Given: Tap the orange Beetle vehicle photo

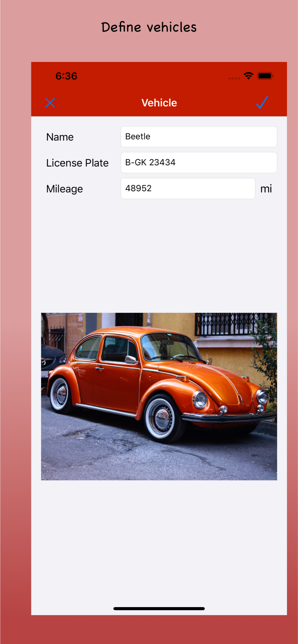Looking at the screenshot, I should [x=159, y=396].
